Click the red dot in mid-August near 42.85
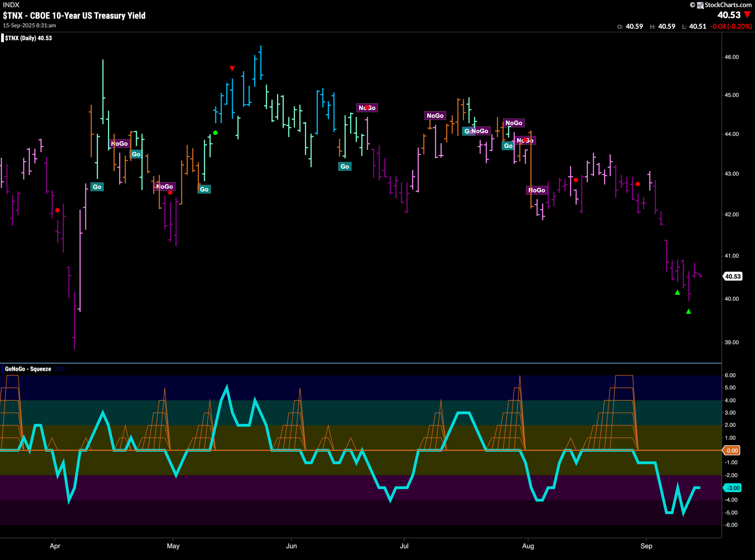 pos(576,180)
